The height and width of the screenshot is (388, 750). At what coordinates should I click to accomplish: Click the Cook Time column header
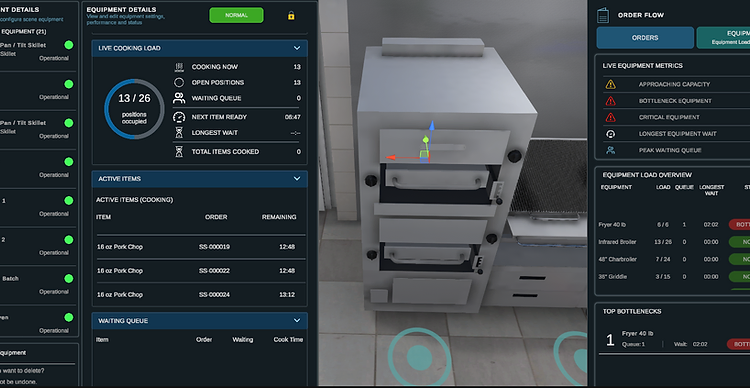[288, 340]
